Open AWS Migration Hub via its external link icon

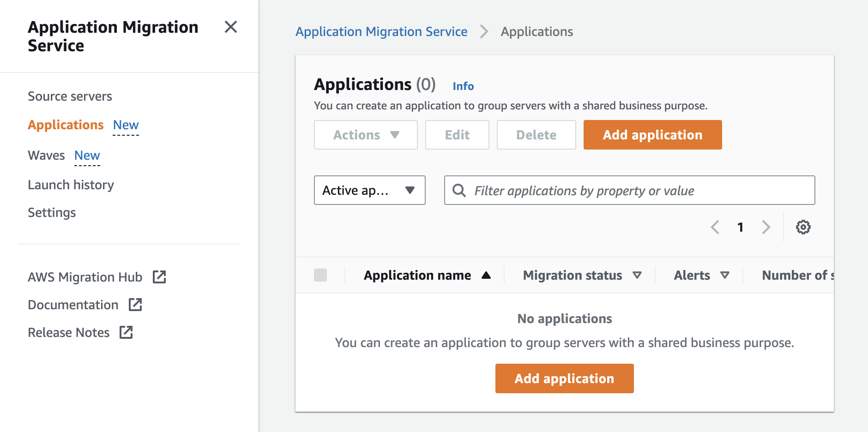(x=159, y=277)
